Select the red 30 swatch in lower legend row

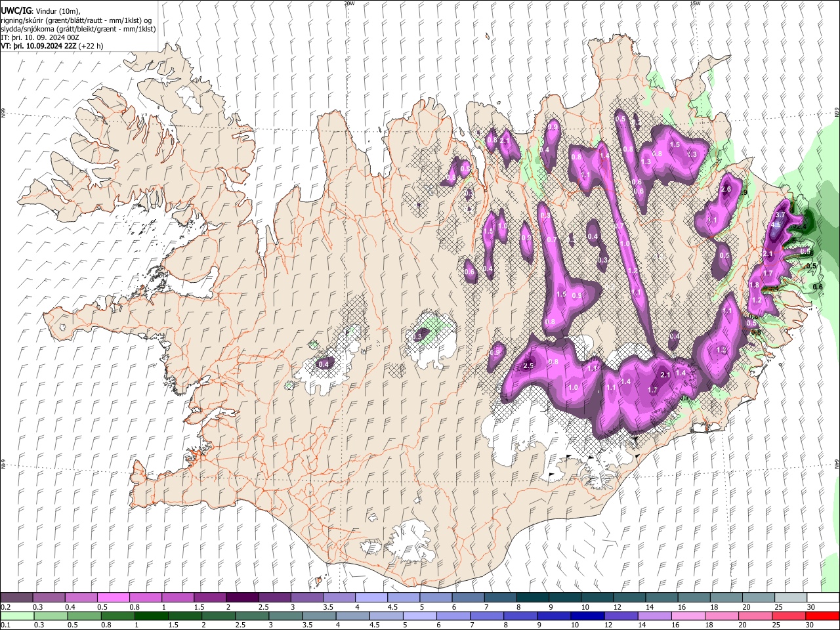pos(823,616)
